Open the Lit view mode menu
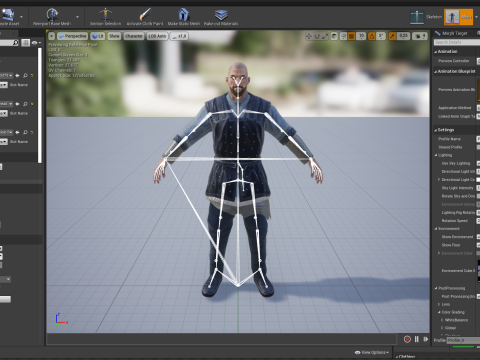The width and height of the screenshot is (480, 360). tap(98, 36)
